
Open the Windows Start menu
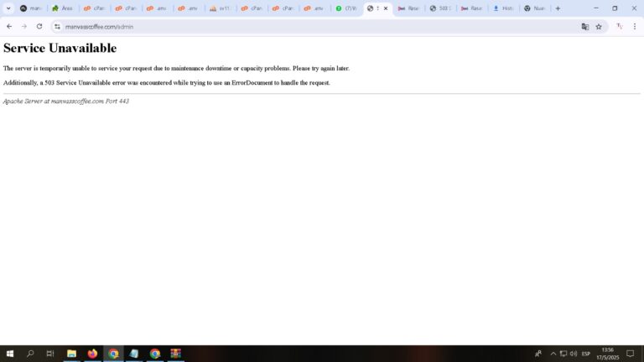(x=10, y=354)
